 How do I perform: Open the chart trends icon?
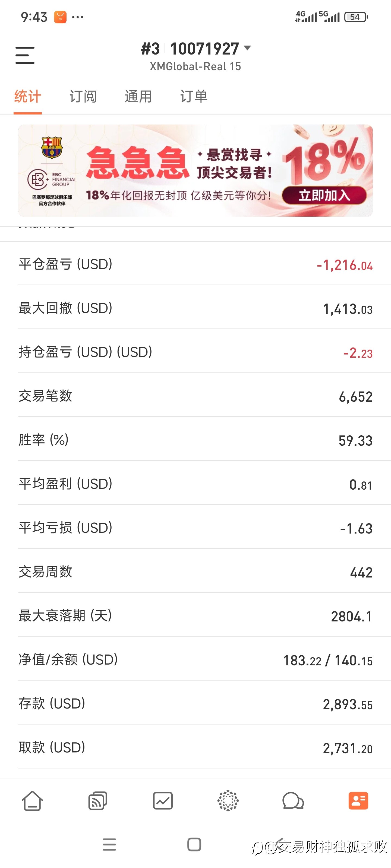163,801
